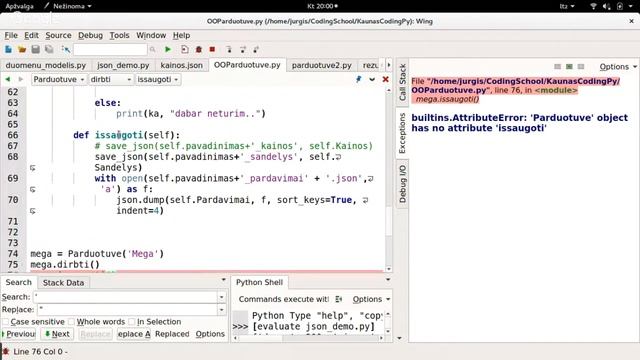Enable the In Selection checkbox
Viewport: 640px width, 360px height.
click(132, 322)
